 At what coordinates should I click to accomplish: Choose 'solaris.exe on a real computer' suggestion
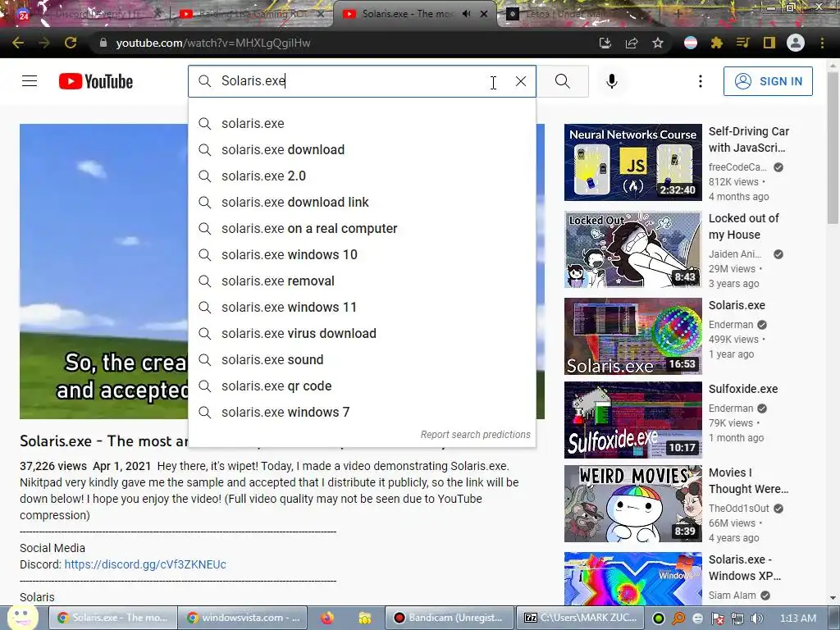(x=362, y=228)
